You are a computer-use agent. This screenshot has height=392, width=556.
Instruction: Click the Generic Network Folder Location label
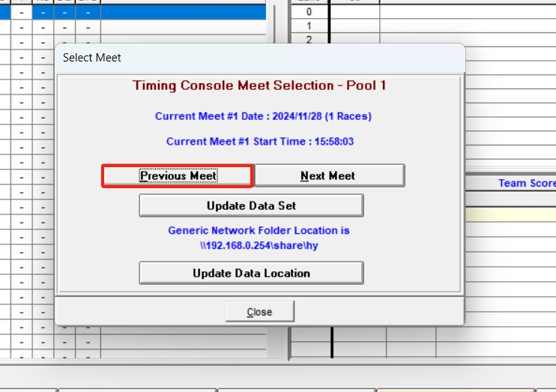pos(259,230)
